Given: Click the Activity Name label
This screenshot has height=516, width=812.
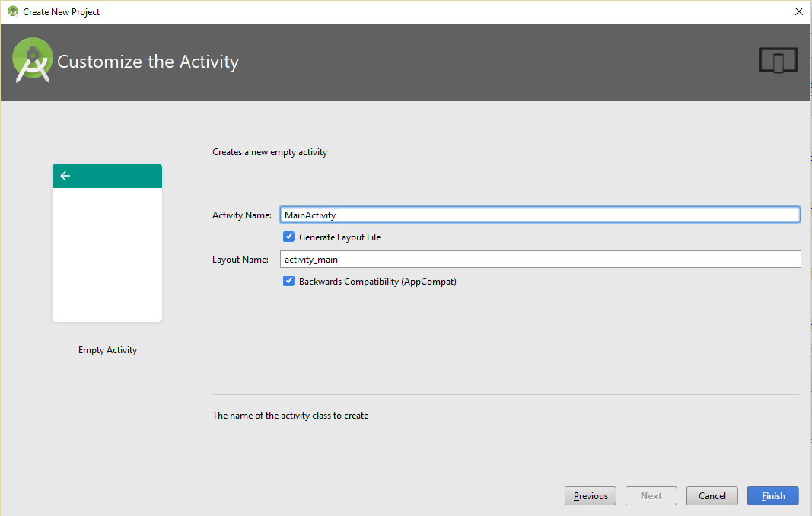Looking at the screenshot, I should (241, 215).
